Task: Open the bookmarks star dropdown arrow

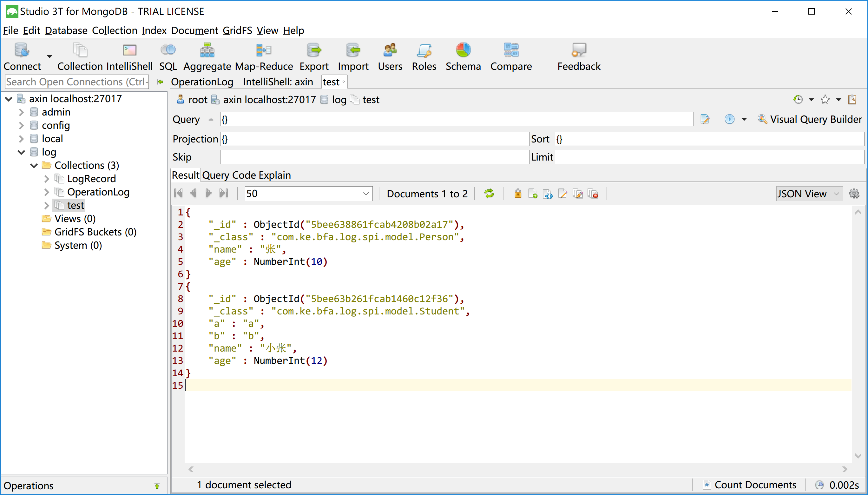Action: (838, 100)
